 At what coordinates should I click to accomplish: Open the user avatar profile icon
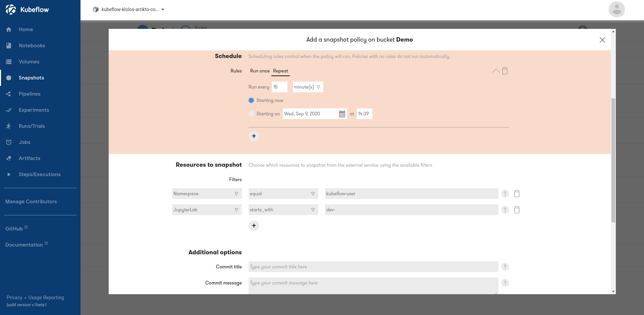point(617,9)
